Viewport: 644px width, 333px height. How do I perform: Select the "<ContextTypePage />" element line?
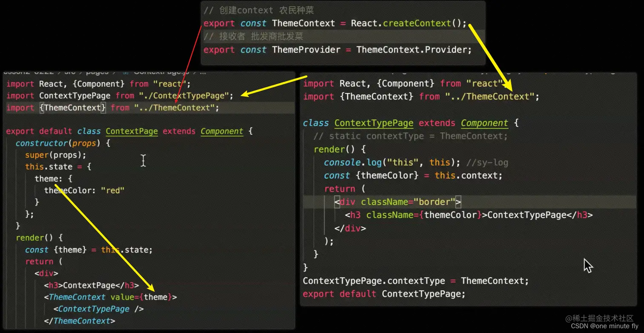99,309
